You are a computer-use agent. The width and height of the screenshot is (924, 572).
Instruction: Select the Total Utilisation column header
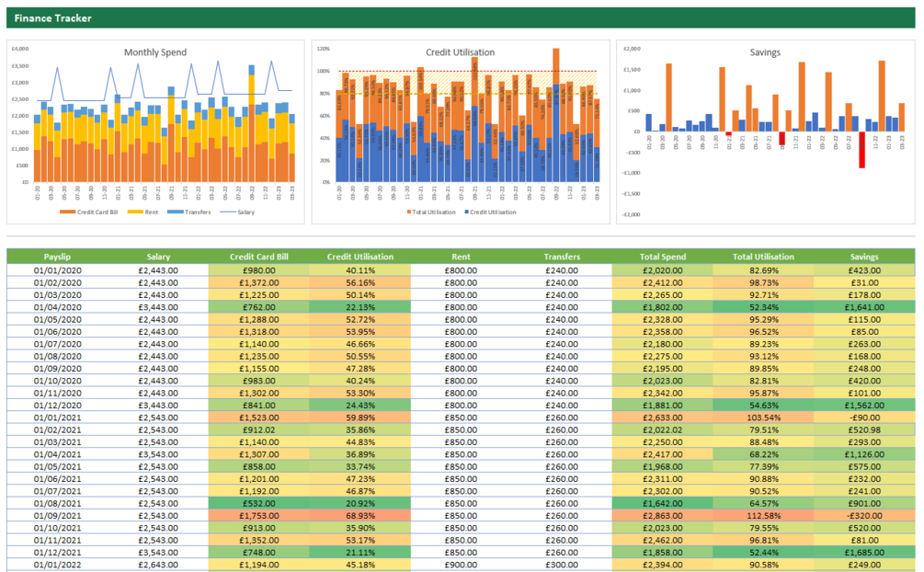[763, 257]
